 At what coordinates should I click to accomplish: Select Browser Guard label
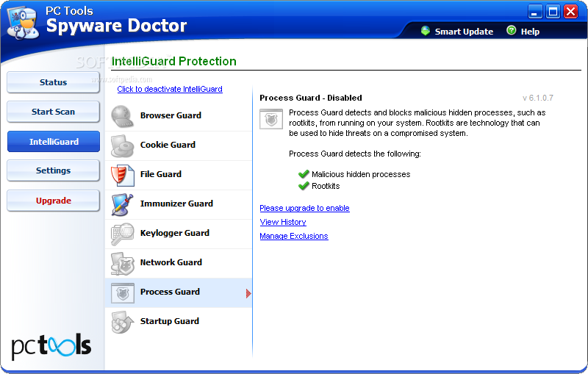(x=171, y=115)
